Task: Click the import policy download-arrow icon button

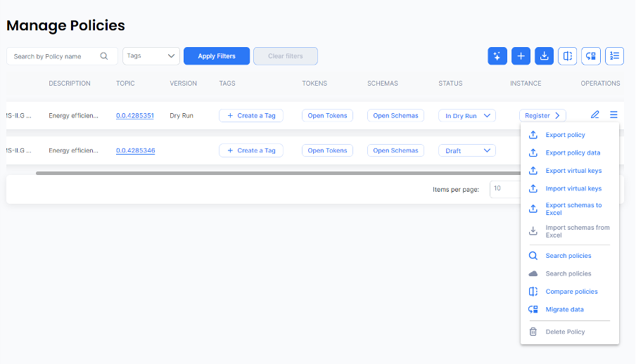Action: tap(544, 56)
